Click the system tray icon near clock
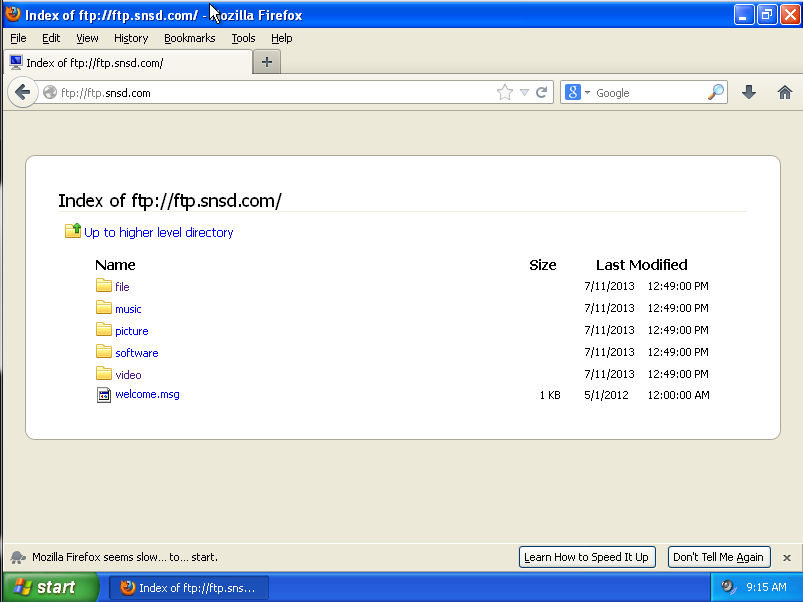803x602 pixels. coord(728,587)
